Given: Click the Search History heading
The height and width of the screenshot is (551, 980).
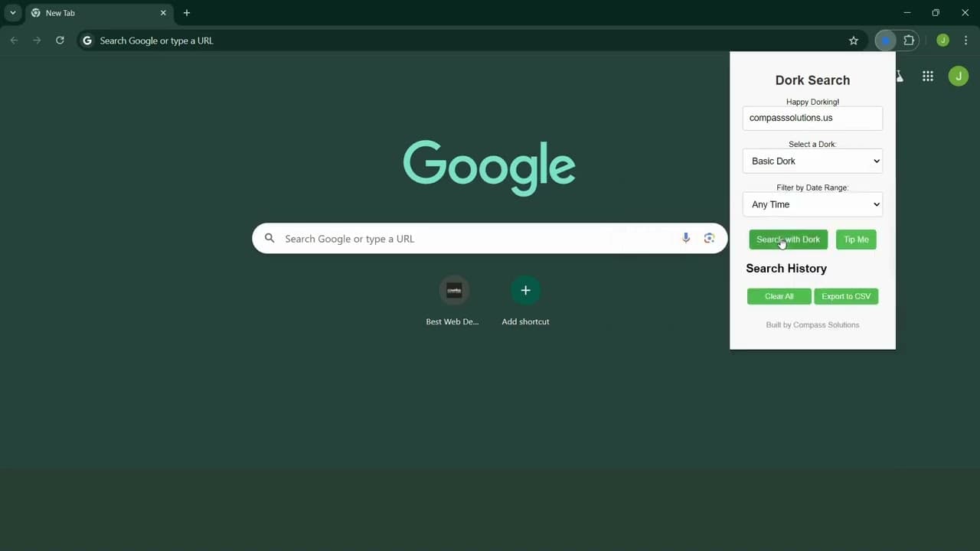Looking at the screenshot, I should (x=786, y=269).
